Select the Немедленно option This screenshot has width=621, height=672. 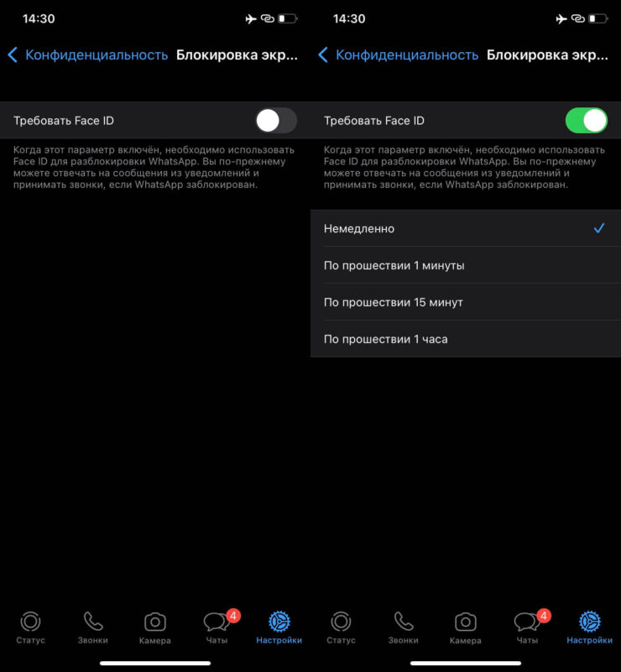tap(466, 228)
